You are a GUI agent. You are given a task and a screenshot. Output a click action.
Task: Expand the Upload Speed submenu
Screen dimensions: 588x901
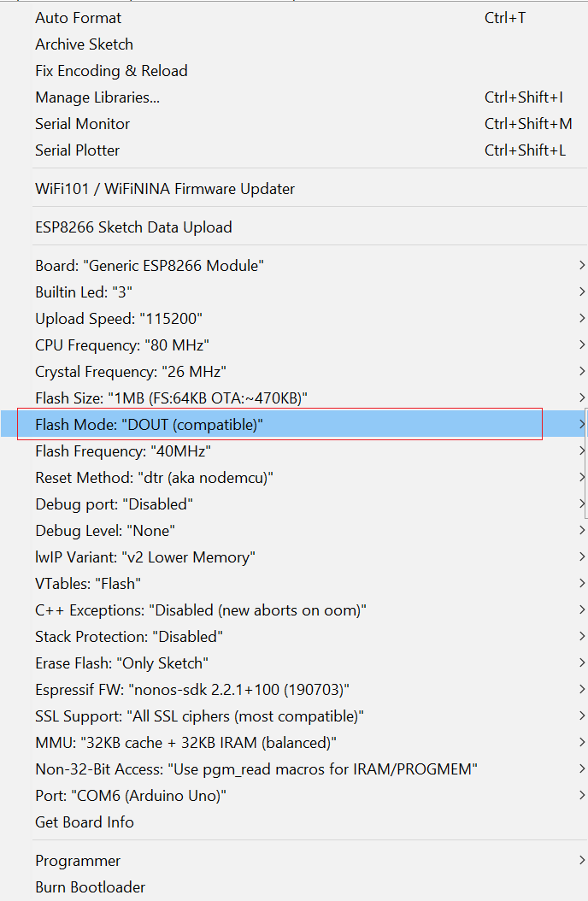click(118, 319)
